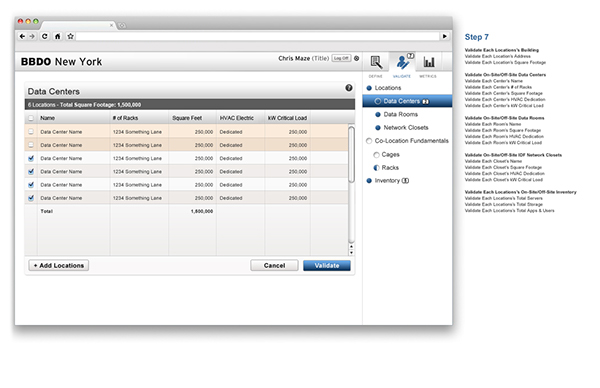Screen dimensions: 600x388
Task: Click the BBDO New York title
Action: coord(62,62)
